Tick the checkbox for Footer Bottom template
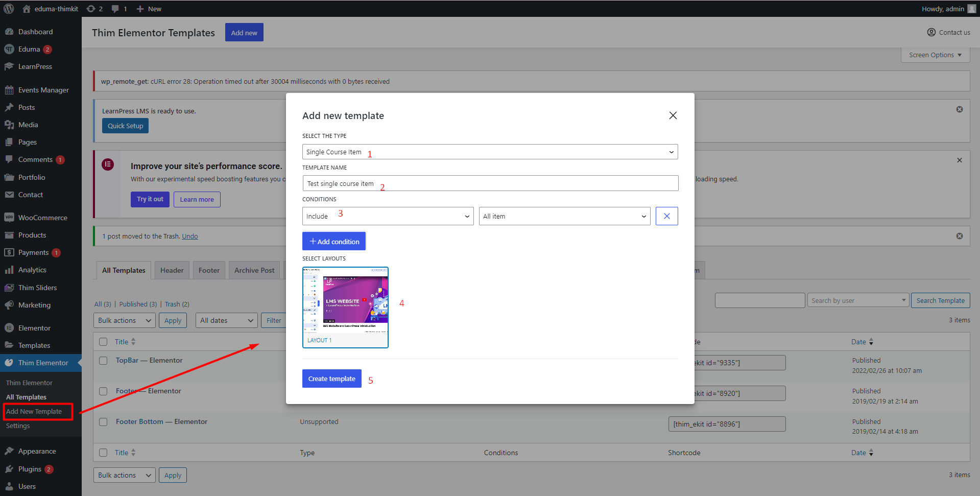The image size is (980, 496). click(103, 422)
